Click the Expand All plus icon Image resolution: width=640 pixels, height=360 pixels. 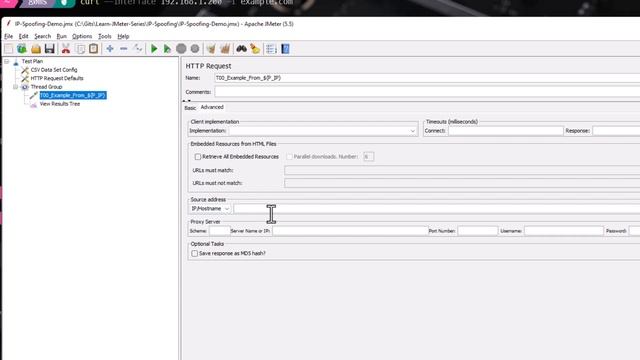point(110,49)
